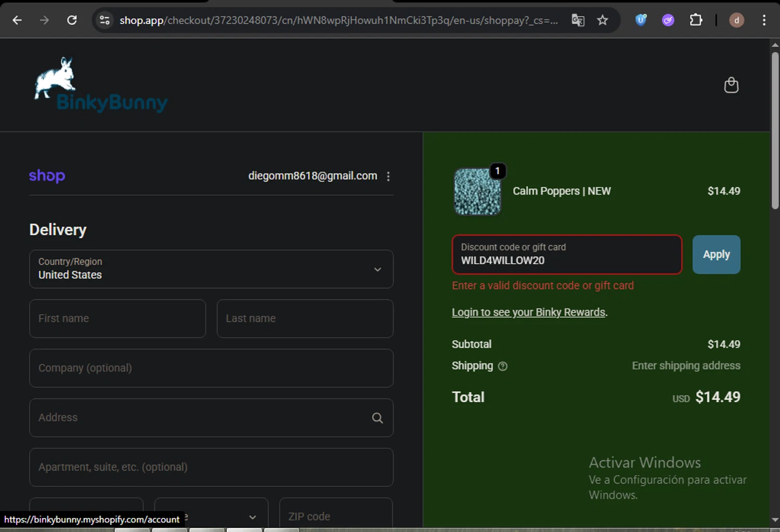
Task: Open the shopping bag cart icon
Action: (x=731, y=85)
